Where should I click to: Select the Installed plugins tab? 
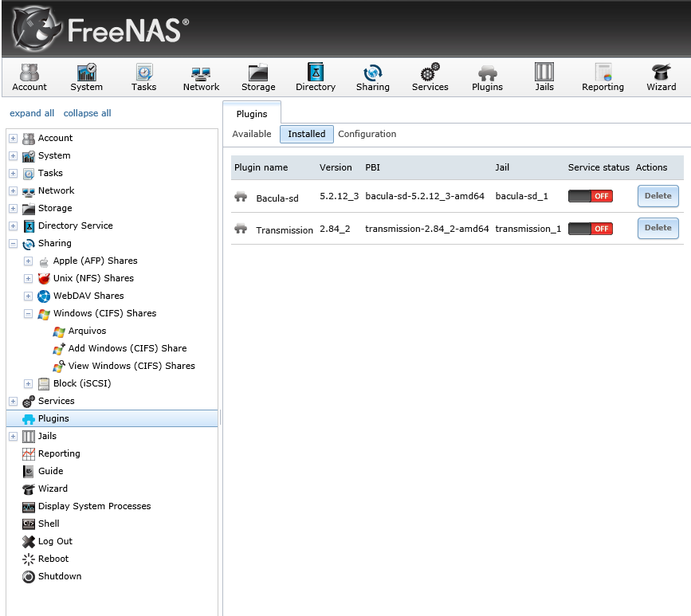307,134
